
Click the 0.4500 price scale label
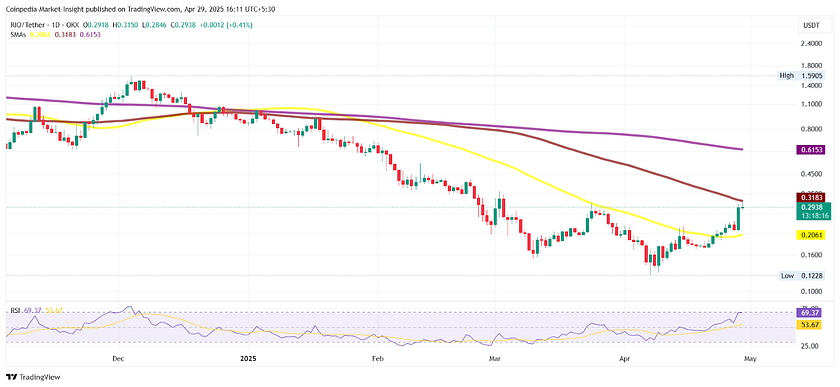[x=813, y=174]
